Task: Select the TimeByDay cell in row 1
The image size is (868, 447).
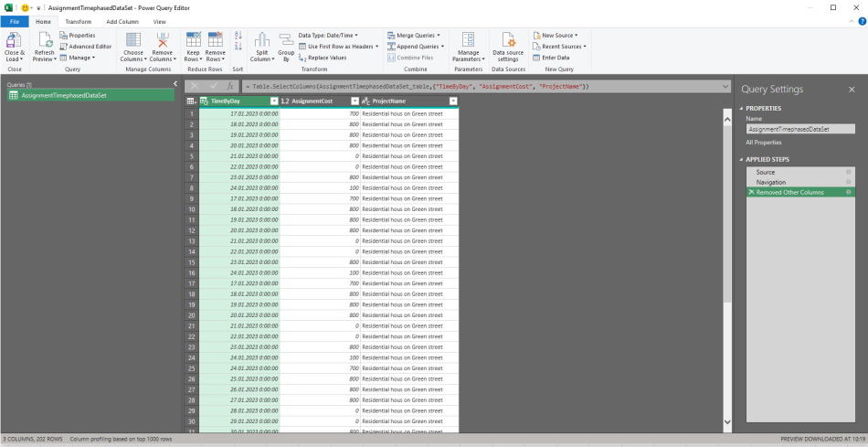Action: [239, 114]
